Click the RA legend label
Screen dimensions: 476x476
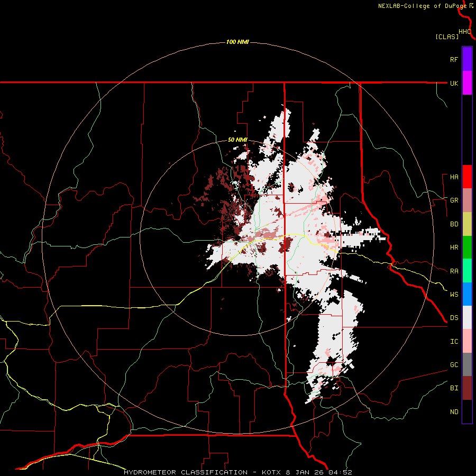(454, 271)
